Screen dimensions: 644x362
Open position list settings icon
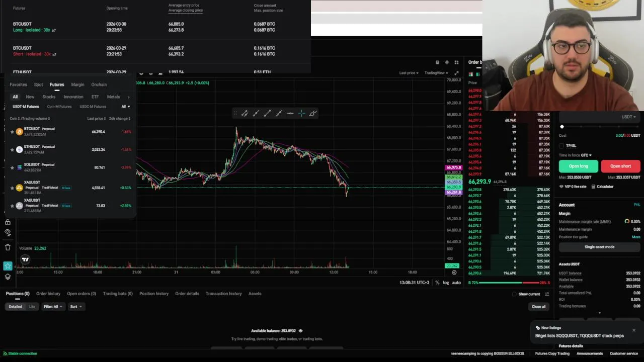547,294
